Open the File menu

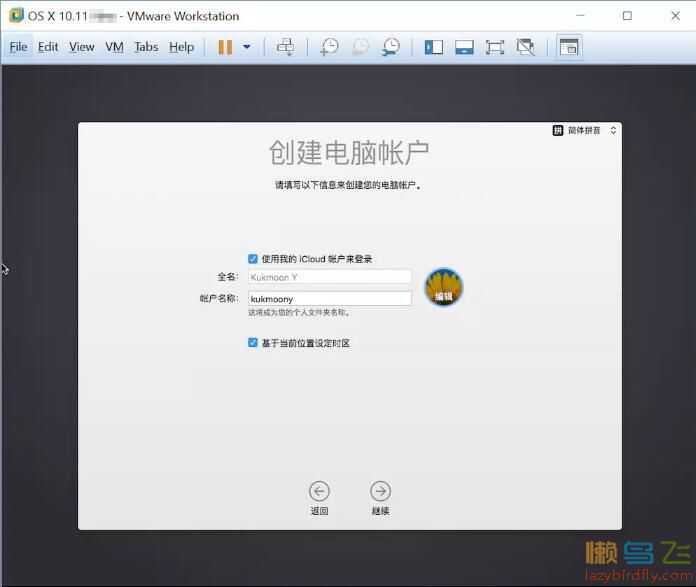pos(18,47)
